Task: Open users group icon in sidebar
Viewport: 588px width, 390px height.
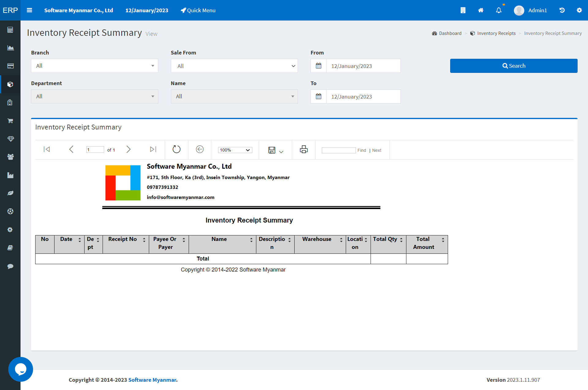Action: click(10, 157)
